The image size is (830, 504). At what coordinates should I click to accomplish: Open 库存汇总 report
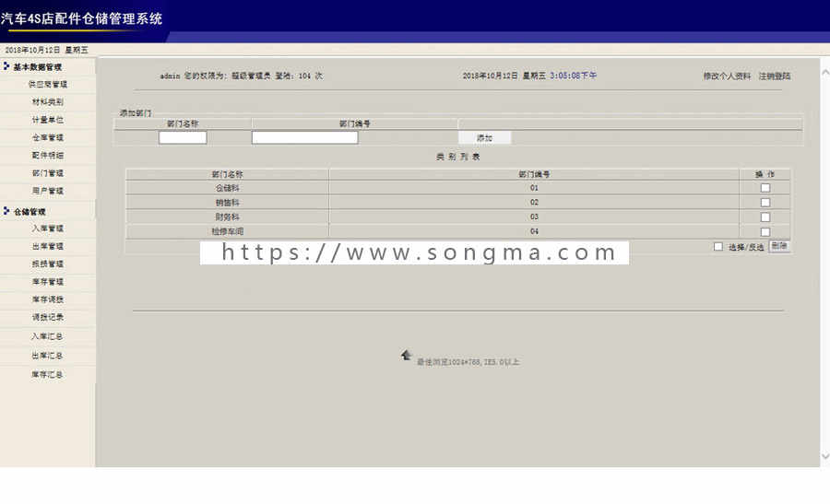click(47, 374)
